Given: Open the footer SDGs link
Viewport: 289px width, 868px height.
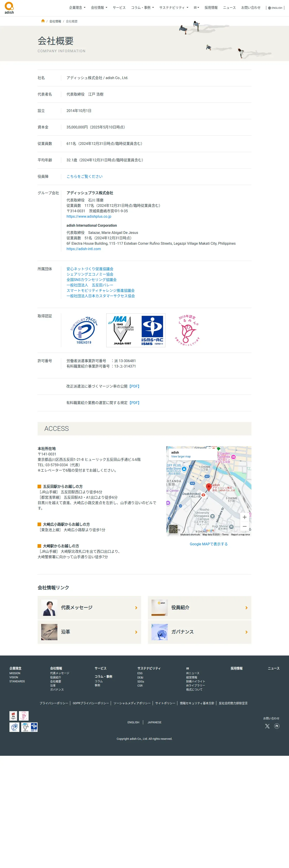Looking at the screenshot, I should pyautogui.click(x=141, y=681).
